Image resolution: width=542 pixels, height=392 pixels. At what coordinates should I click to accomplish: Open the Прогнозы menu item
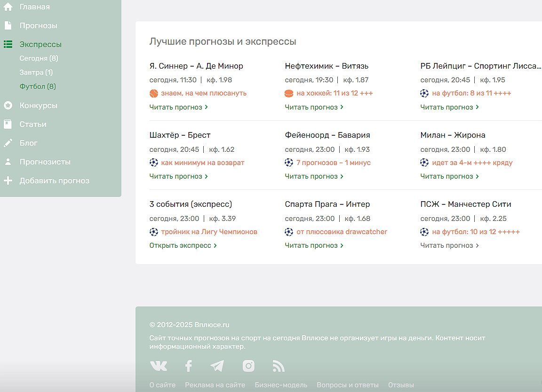point(39,25)
